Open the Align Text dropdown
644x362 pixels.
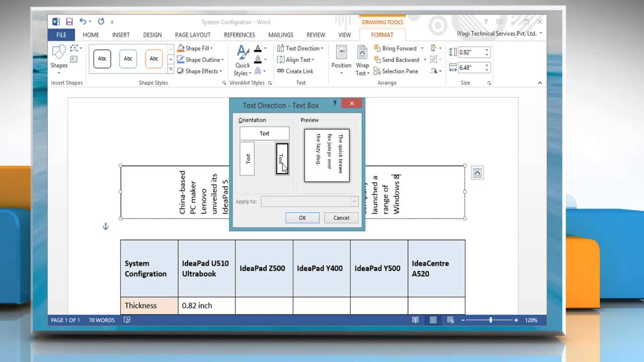(295, 60)
